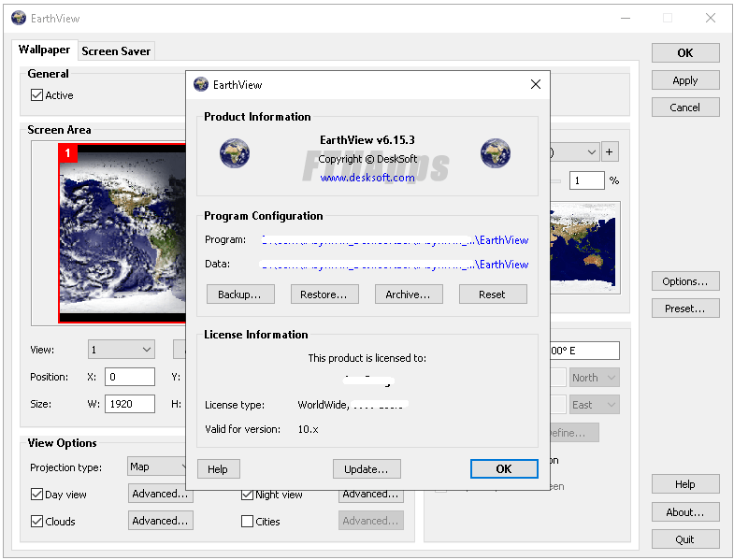734x560 pixels.
Task: Toggle the Active checkbox
Action: tap(37, 95)
